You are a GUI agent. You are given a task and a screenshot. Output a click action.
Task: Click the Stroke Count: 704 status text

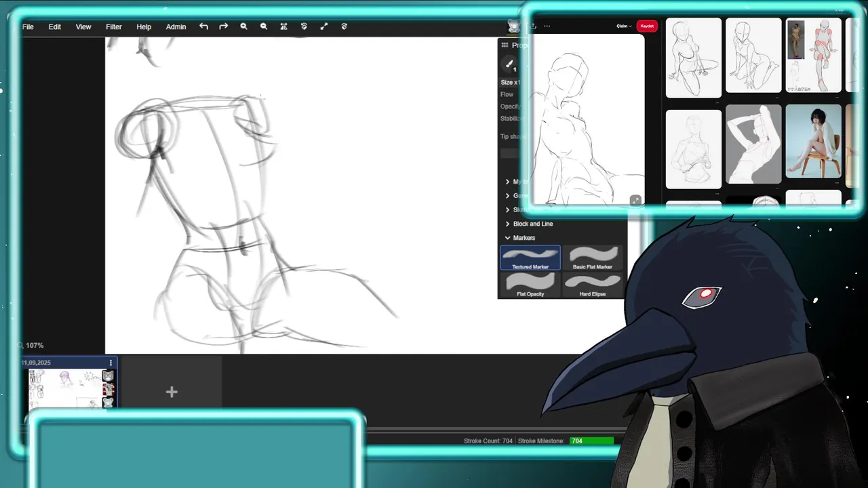pos(488,441)
